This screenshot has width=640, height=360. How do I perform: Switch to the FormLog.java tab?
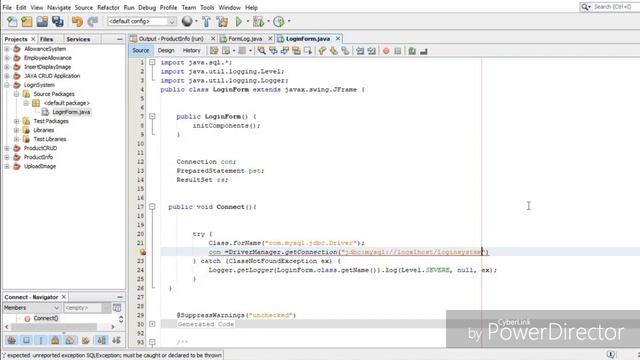(245, 39)
